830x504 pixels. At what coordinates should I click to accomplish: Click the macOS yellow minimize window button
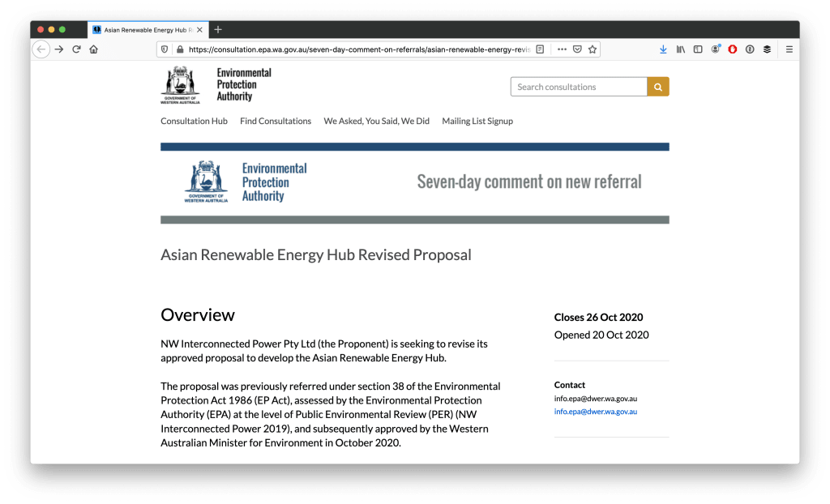[x=51, y=30]
